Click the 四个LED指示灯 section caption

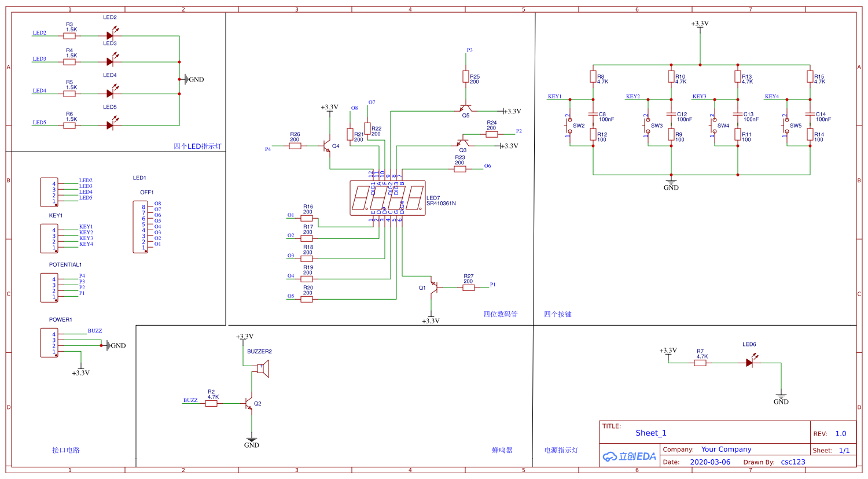[x=197, y=146]
